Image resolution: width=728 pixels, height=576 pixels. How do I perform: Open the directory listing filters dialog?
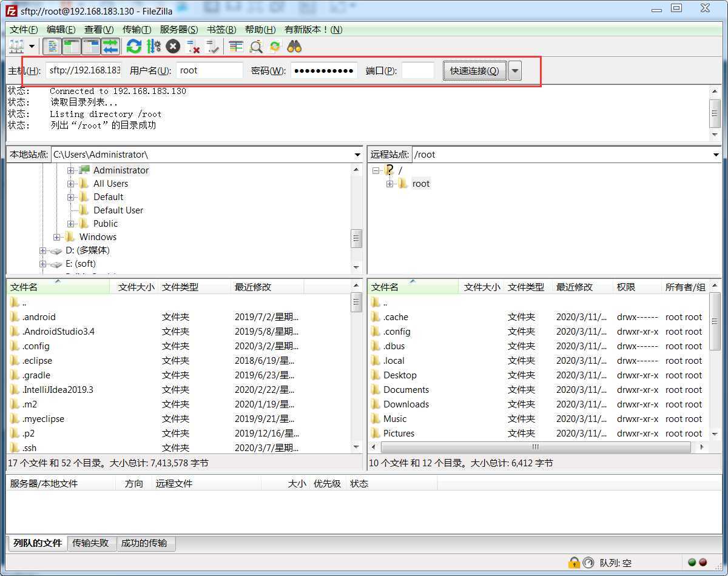[x=236, y=47]
